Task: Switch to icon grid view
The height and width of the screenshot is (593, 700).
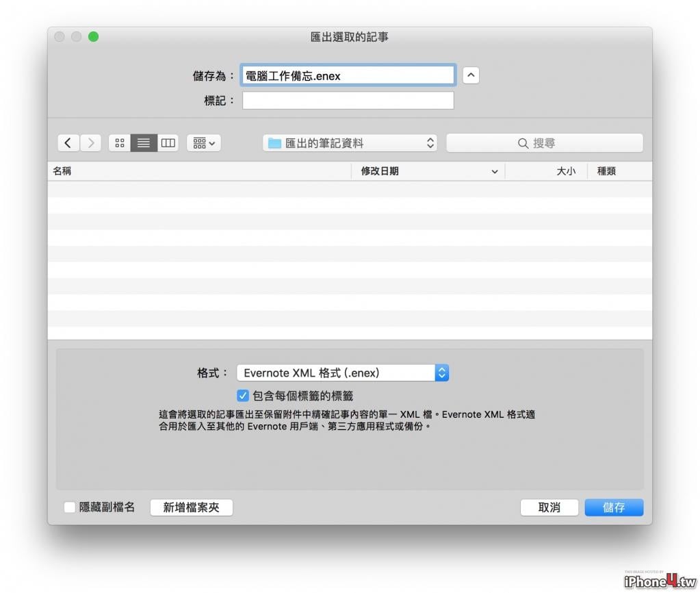Action: pyautogui.click(x=120, y=143)
